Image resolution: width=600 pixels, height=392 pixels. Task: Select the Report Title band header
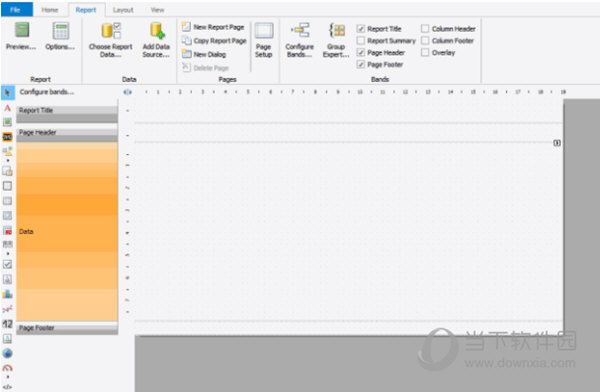[x=67, y=115]
